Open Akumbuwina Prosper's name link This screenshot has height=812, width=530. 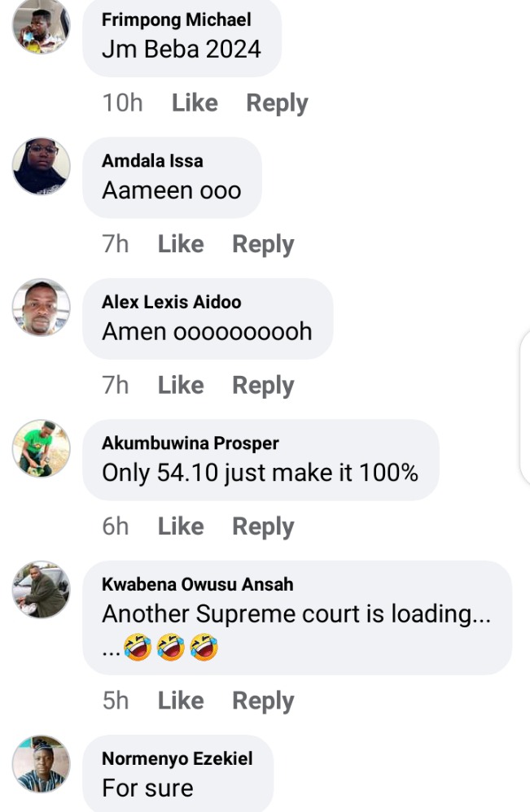[191, 443]
